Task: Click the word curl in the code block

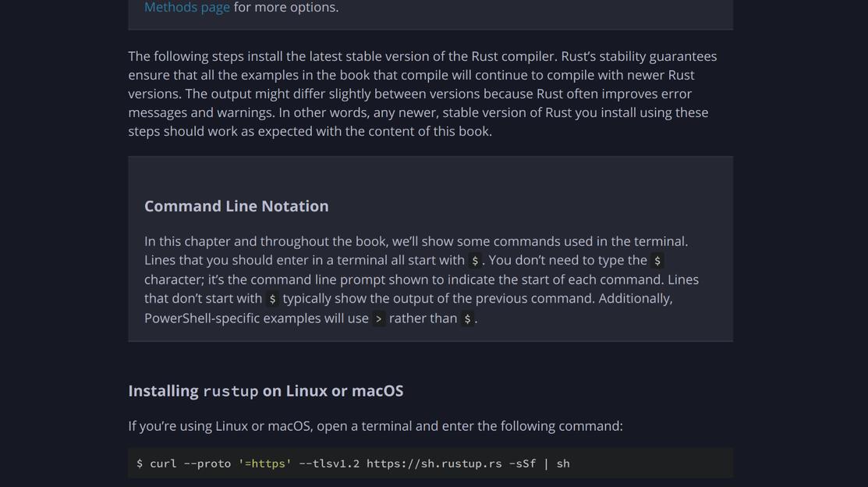Action: point(163,464)
